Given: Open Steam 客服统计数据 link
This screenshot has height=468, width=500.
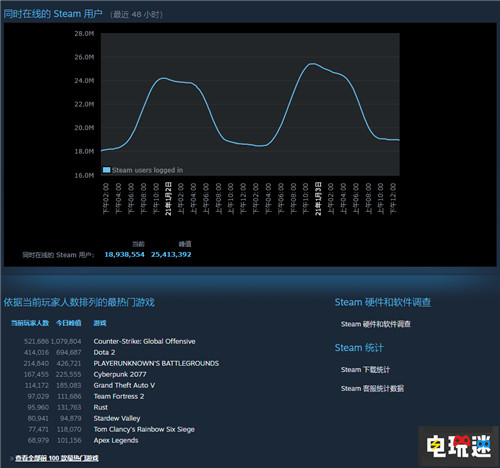Looking at the screenshot, I should click(372, 388).
